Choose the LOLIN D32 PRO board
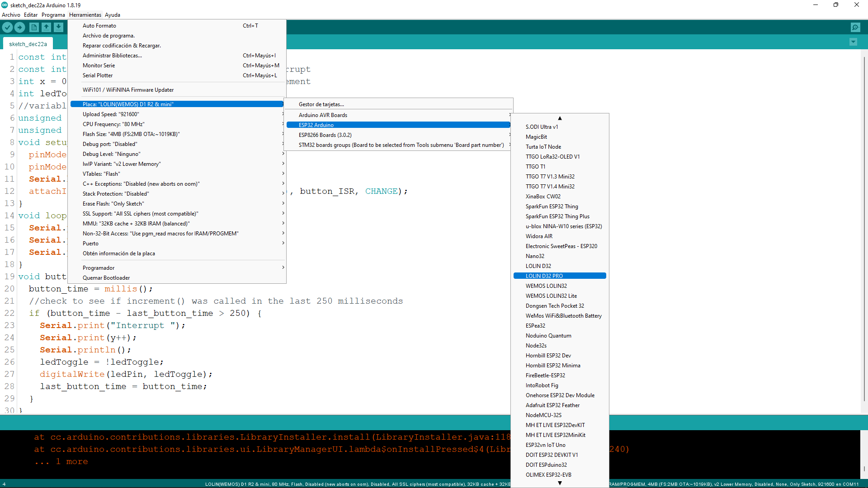 tap(544, 276)
